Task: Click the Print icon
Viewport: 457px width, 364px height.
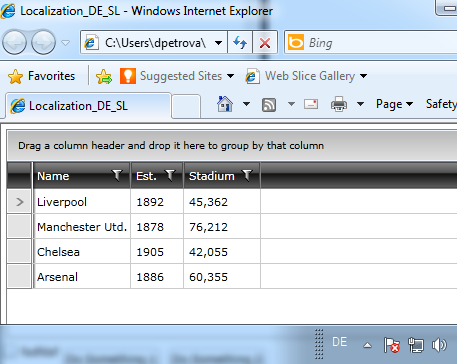Action: pyautogui.click(x=339, y=104)
